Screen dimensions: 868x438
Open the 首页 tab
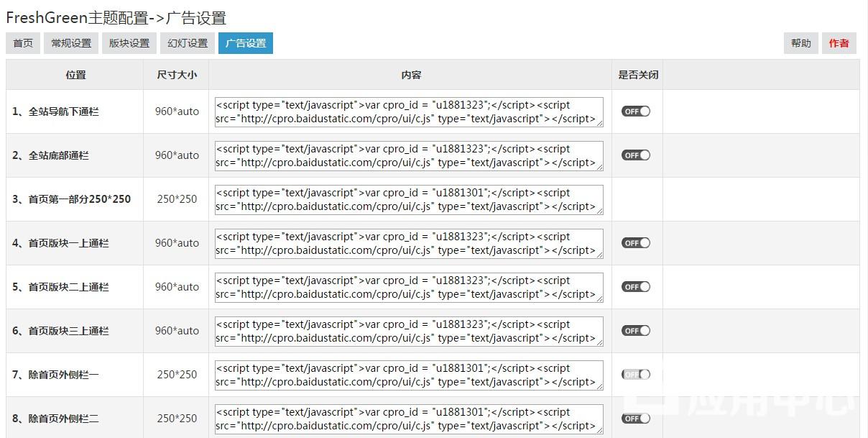click(x=23, y=43)
